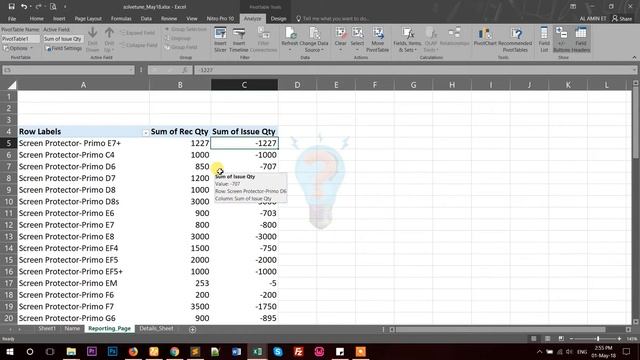Open Change Data Source
Viewport: 640px width, 360px height.
tap(313, 40)
